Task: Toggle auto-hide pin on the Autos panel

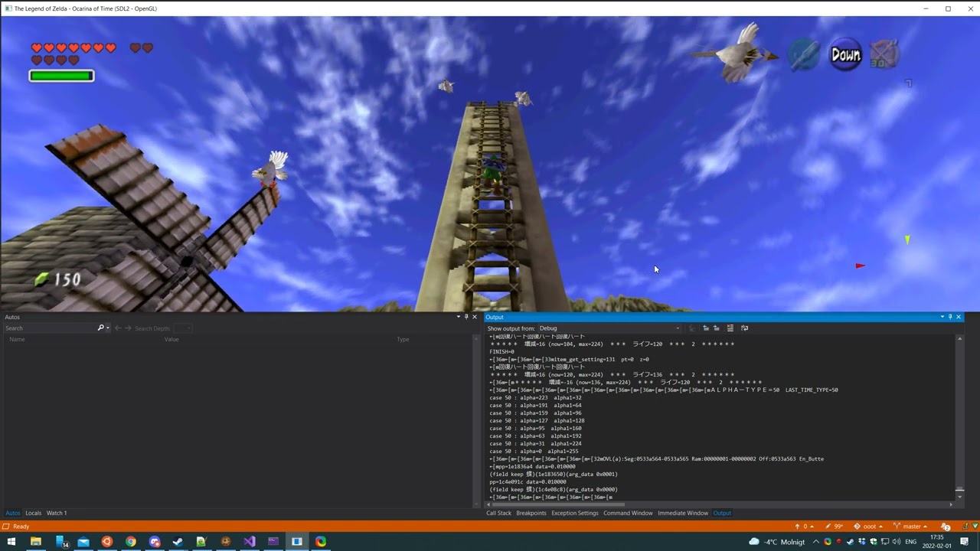Action: pyautogui.click(x=466, y=317)
